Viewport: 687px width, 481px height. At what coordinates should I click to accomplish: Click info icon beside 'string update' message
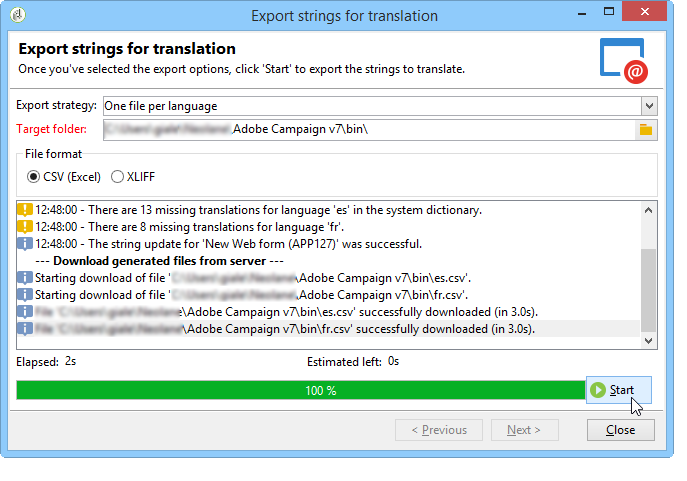pos(25,244)
